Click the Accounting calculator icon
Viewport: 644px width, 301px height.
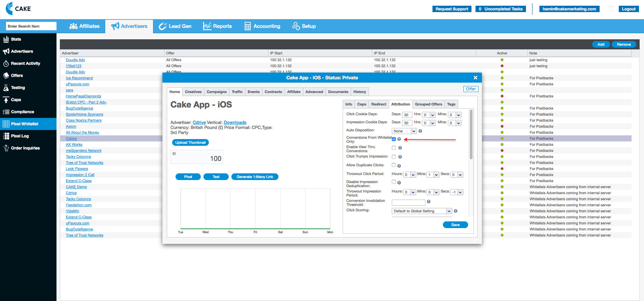[248, 26]
